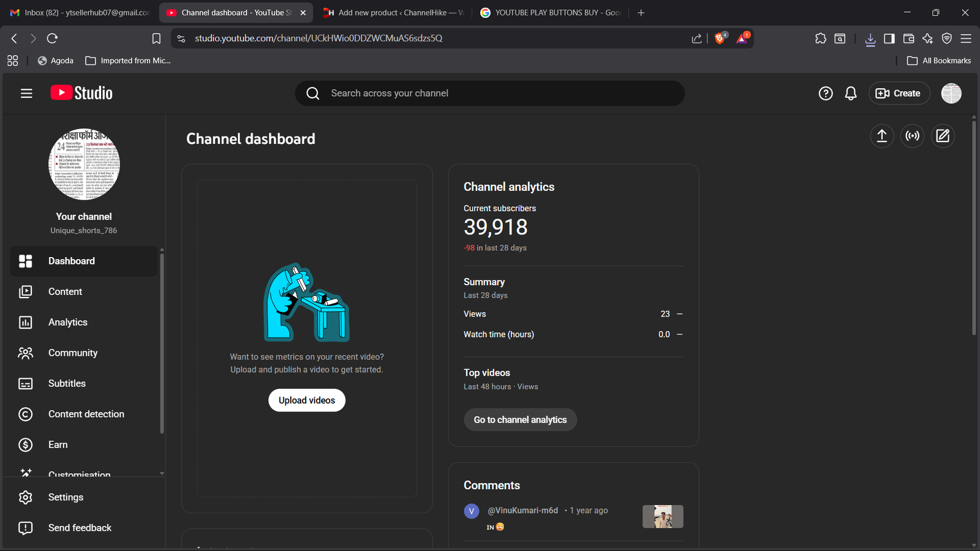Open the Create button menu
This screenshot has width=980, height=551.
(899, 93)
